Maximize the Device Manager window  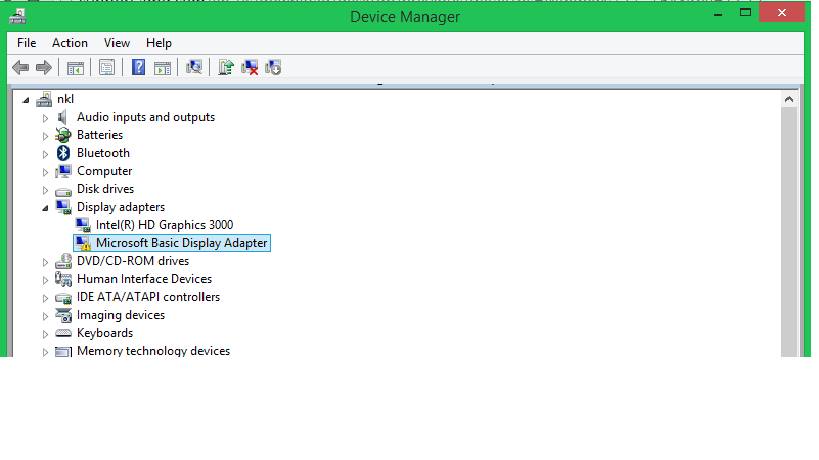tap(745, 13)
